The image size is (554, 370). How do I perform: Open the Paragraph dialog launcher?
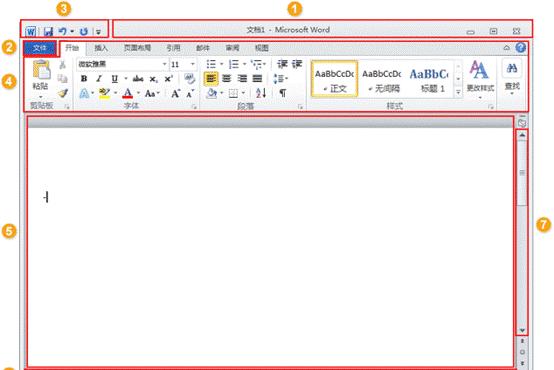pyautogui.click(x=301, y=106)
